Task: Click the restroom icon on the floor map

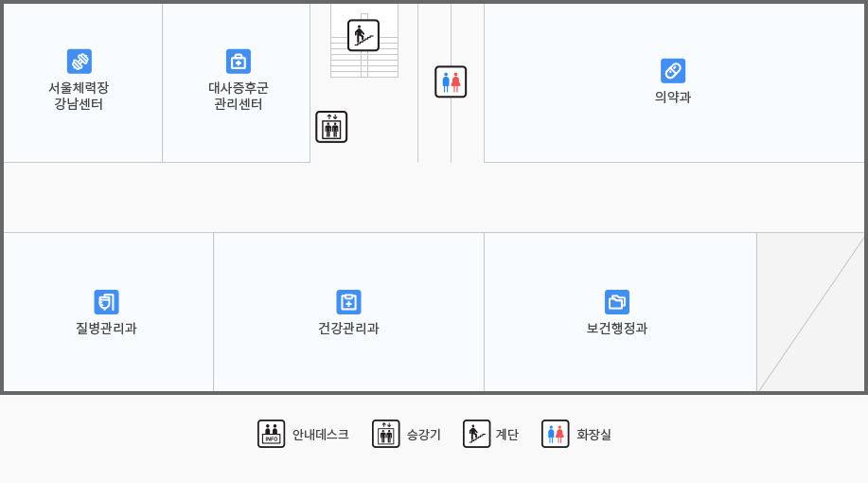Action: click(x=450, y=81)
